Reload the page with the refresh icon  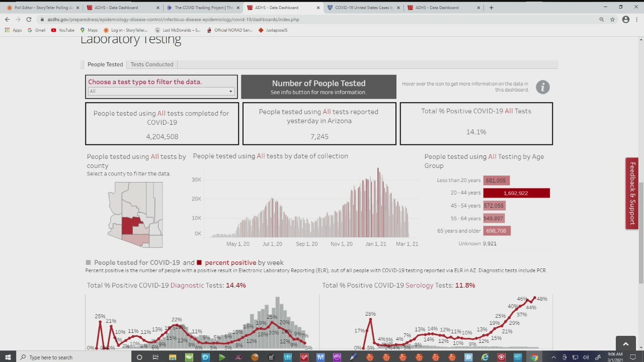pyautogui.click(x=29, y=19)
